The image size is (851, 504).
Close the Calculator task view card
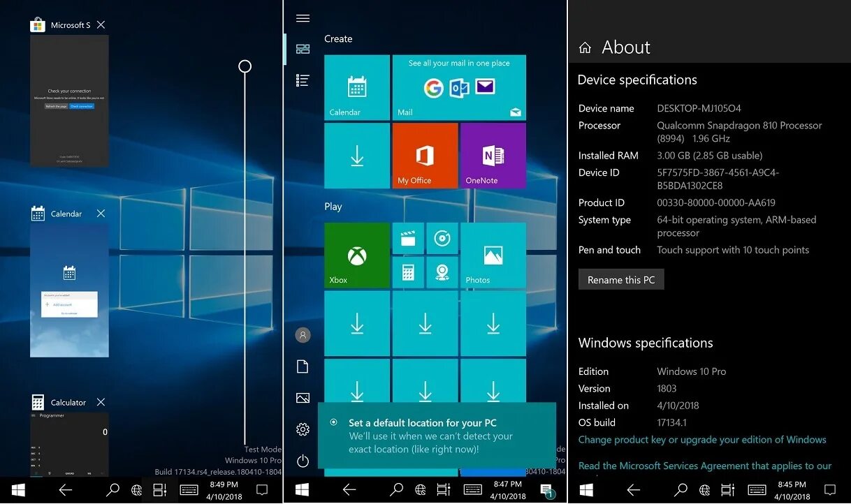tap(101, 402)
